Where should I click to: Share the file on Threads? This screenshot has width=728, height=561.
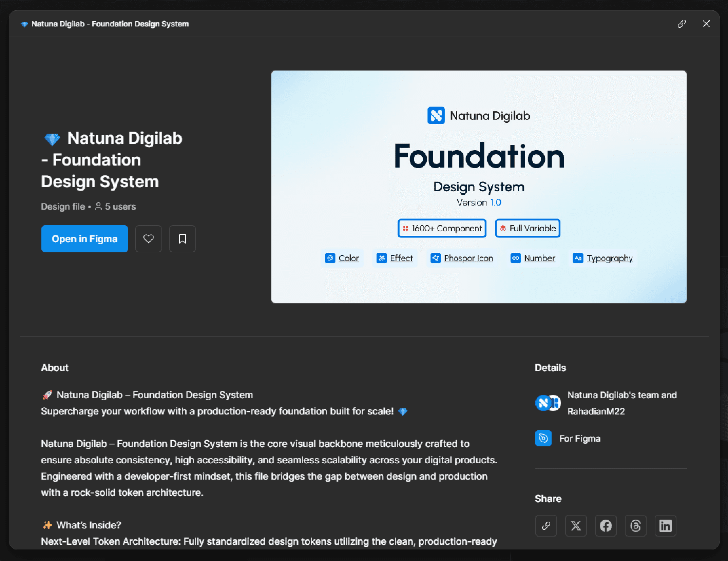click(636, 526)
